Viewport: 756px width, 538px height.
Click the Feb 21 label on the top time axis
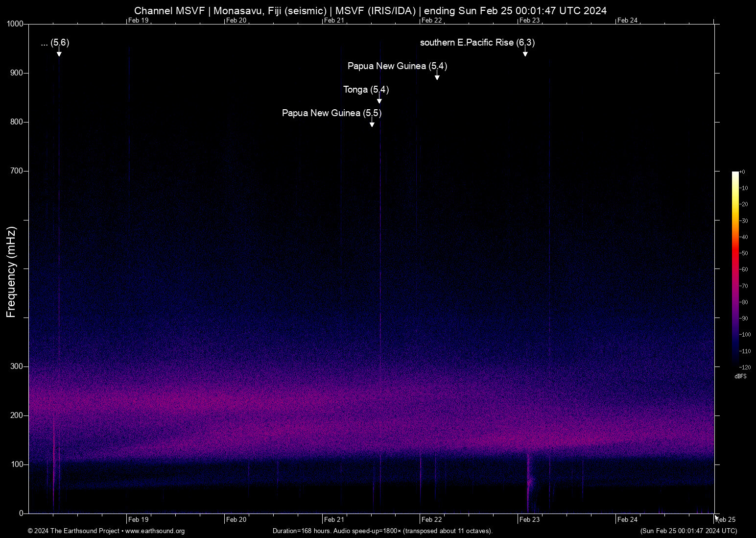coord(334,20)
